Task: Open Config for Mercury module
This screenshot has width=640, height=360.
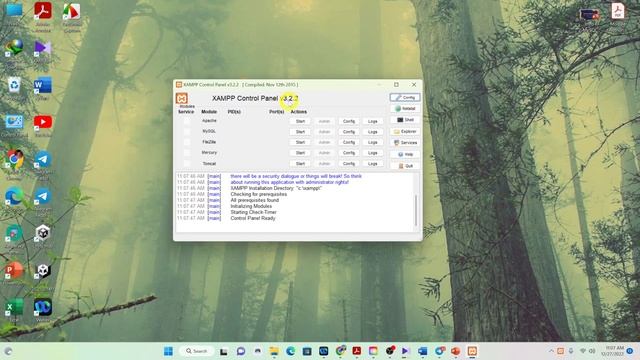Action: (349, 153)
